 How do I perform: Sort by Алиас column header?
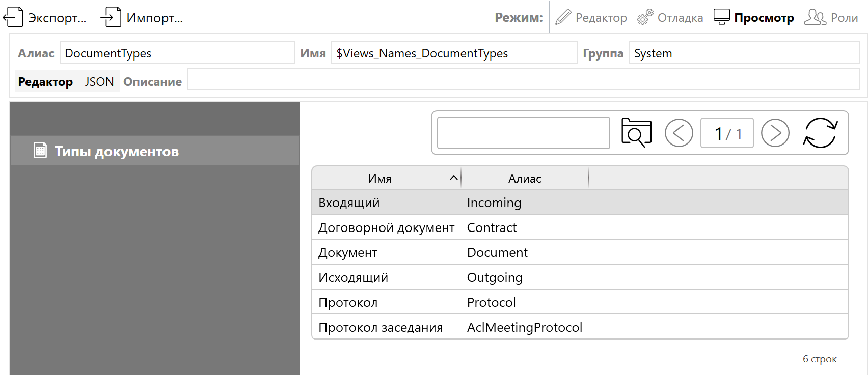click(x=525, y=179)
